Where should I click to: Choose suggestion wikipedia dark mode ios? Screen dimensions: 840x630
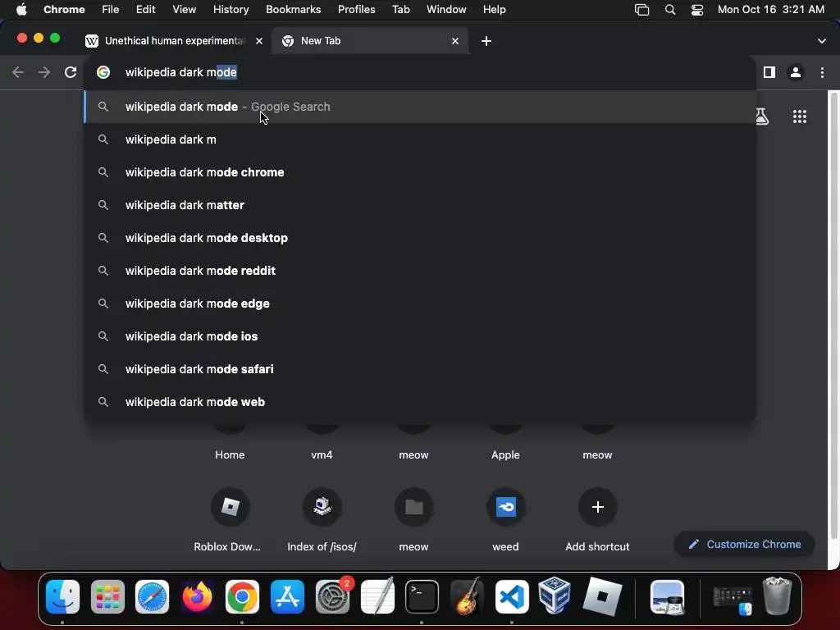point(420,336)
